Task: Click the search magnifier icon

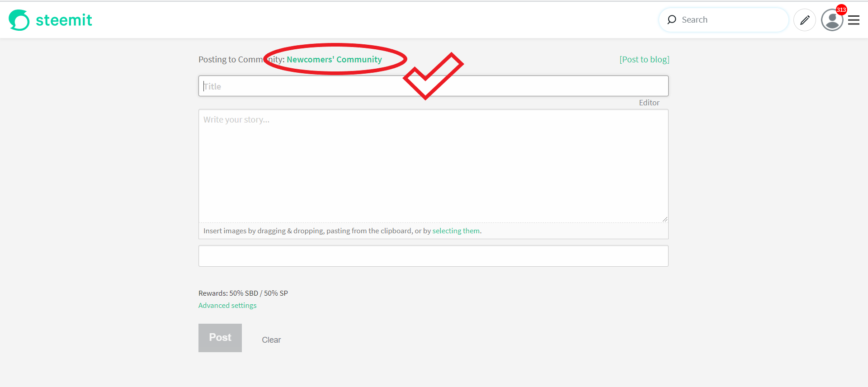Action: [672, 20]
